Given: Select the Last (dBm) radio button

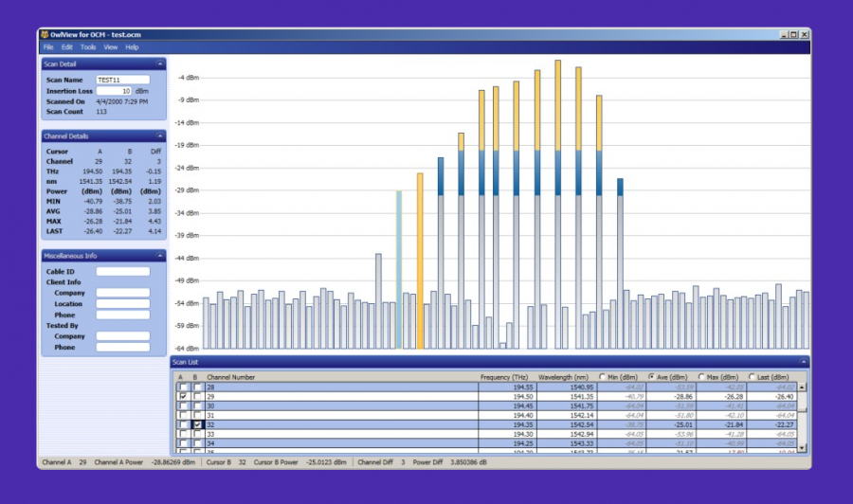Looking at the screenshot, I should [752, 376].
